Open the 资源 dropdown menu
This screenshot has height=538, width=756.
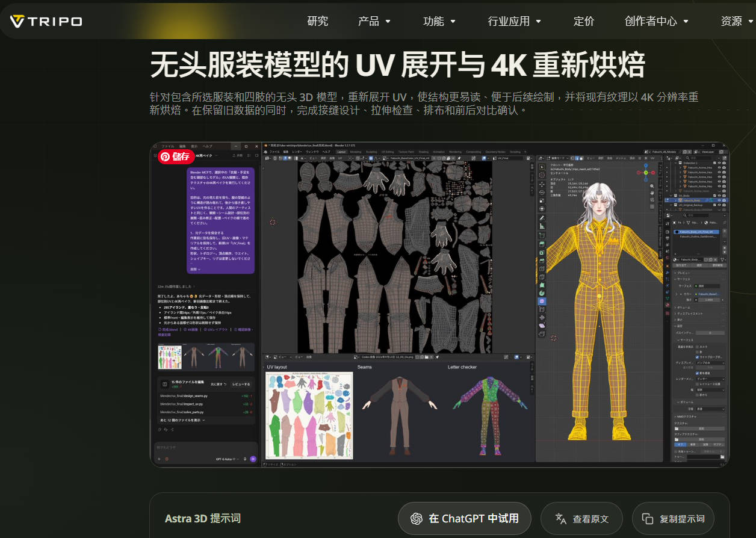(x=738, y=21)
